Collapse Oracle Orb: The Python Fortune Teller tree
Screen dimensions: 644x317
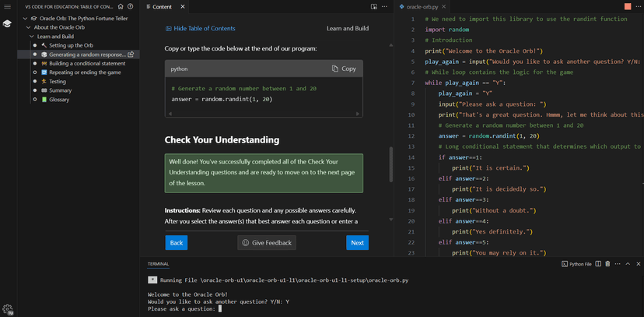click(25, 19)
